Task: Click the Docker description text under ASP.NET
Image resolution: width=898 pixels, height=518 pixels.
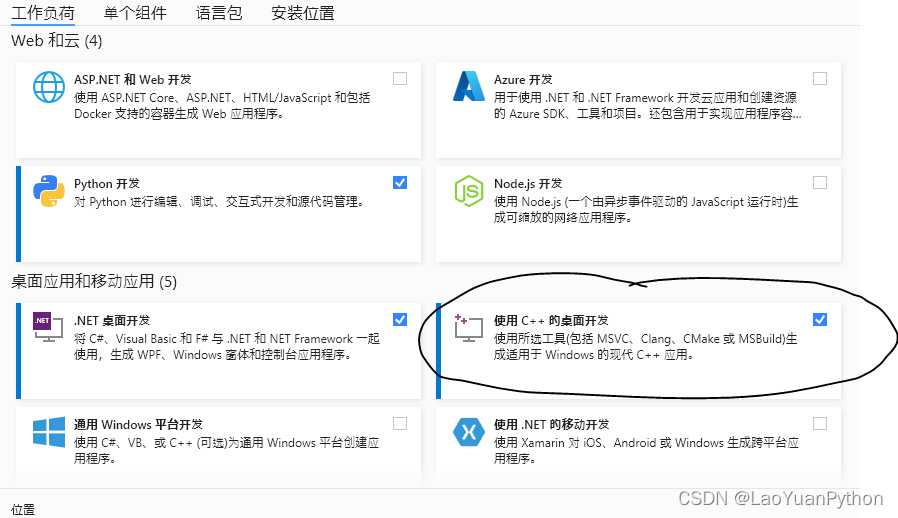Action: point(222,105)
